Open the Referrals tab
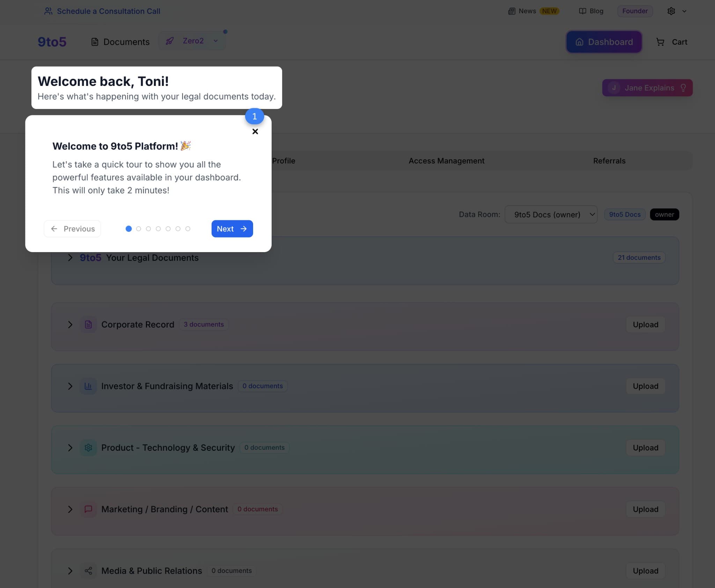Screen dimensions: 715x588 tap(609, 161)
